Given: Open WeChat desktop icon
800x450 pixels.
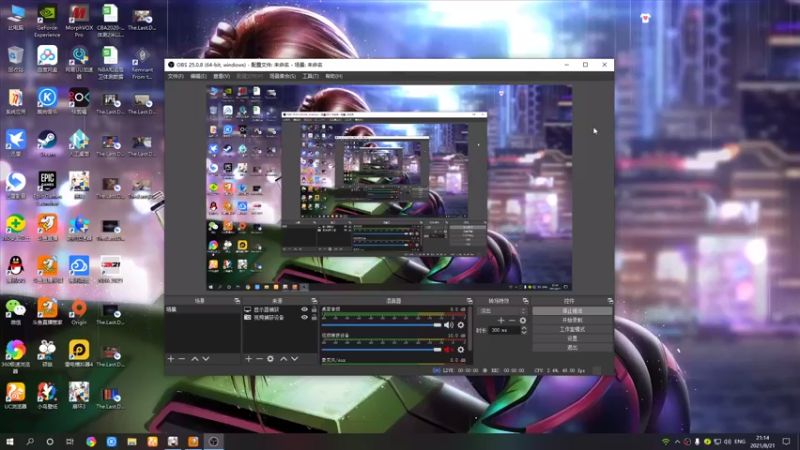Looking at the screenshot, I should tap(16, 312).
